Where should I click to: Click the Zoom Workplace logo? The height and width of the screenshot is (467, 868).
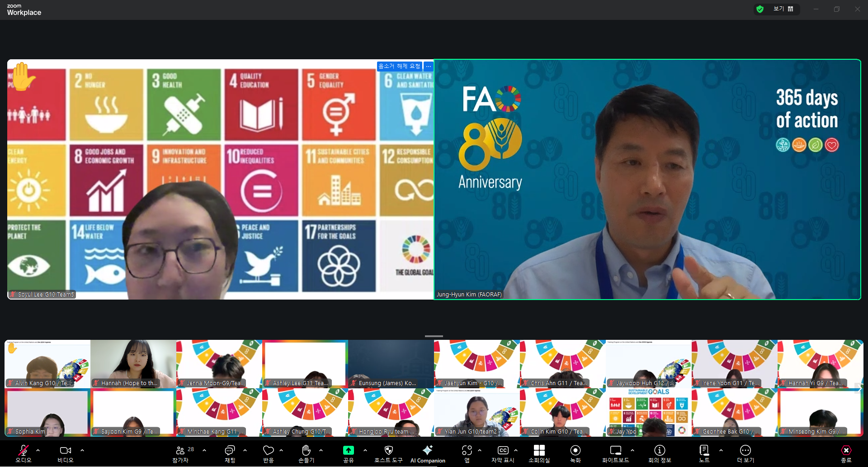pyautogui.click(x=24, y=10)
